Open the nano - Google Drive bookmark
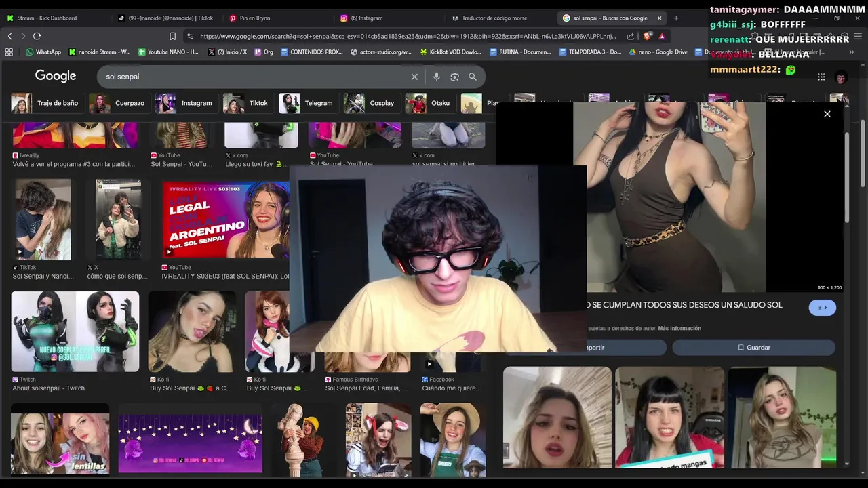 tap(658, 52)
